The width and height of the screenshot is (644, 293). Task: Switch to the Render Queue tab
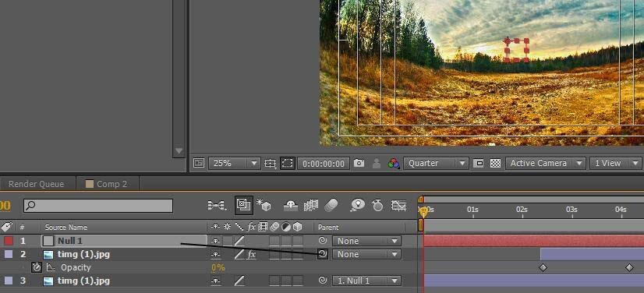tap(36, 184)
